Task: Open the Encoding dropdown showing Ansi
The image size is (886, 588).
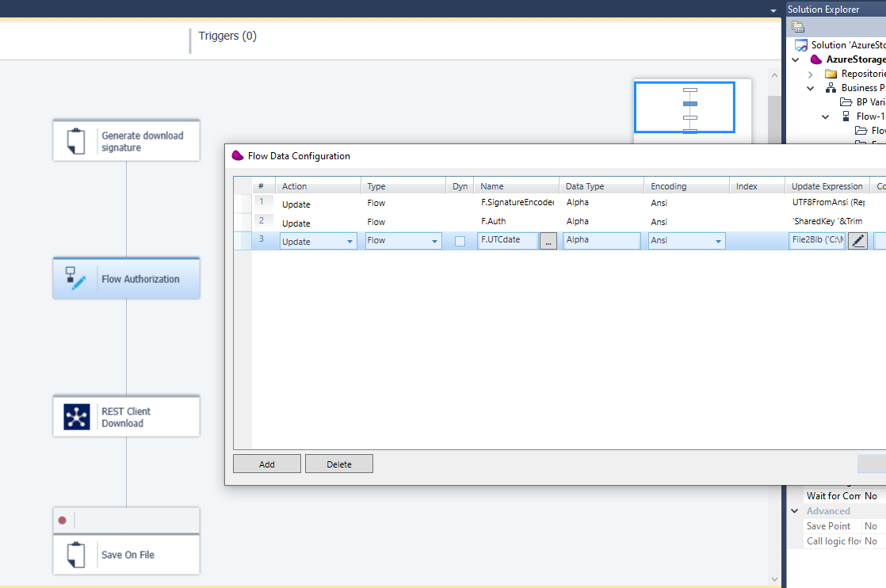Action: point(720,240)
